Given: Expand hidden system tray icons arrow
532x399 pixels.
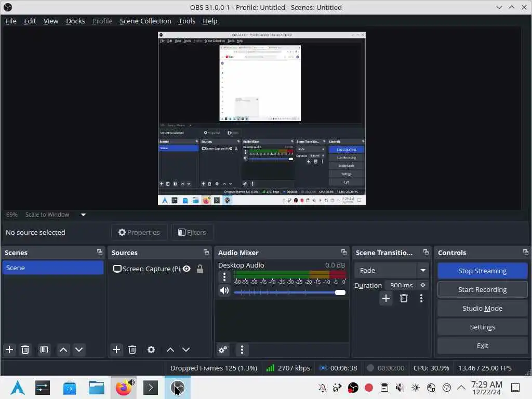Looking at the screenshot, I should coord(461,388).
